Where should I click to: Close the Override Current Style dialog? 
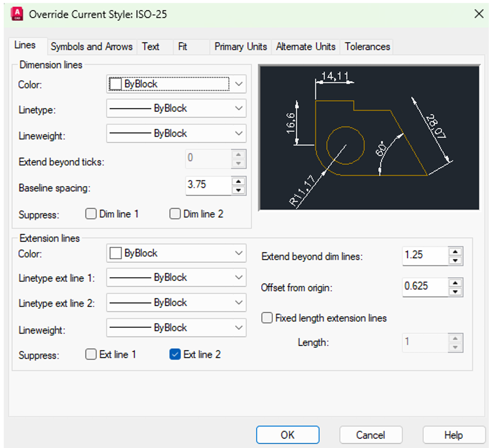tap(479, 14)
